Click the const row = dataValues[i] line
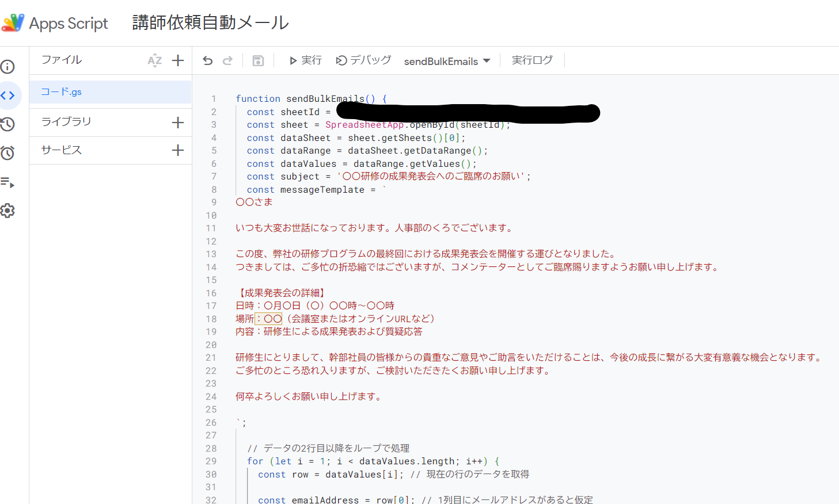Image resolution: width=839 pixels, height=504 pixels. 393,475
